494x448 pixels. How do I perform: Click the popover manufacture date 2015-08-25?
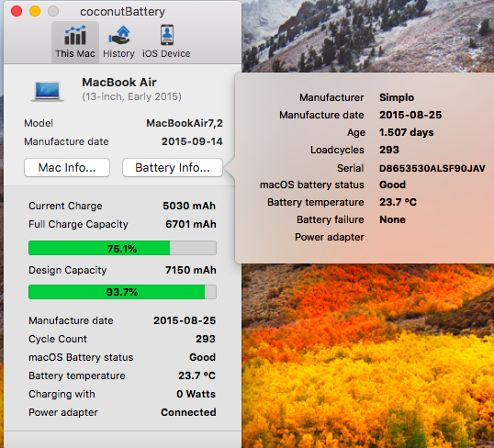[410, 115]
